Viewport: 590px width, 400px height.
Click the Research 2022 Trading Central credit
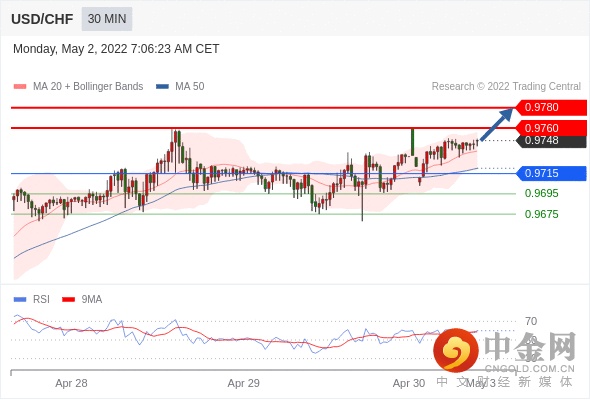pos(506,87)
